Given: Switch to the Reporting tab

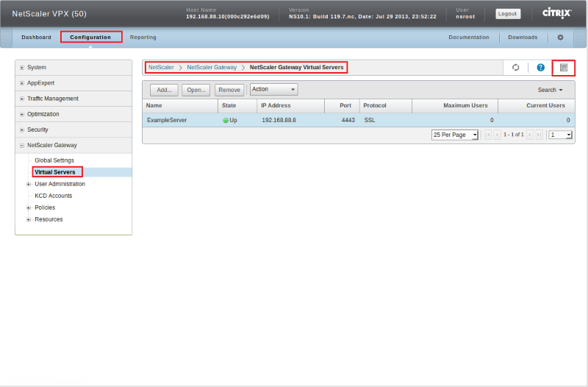Looking at the screenshot, I should [143, 38].
